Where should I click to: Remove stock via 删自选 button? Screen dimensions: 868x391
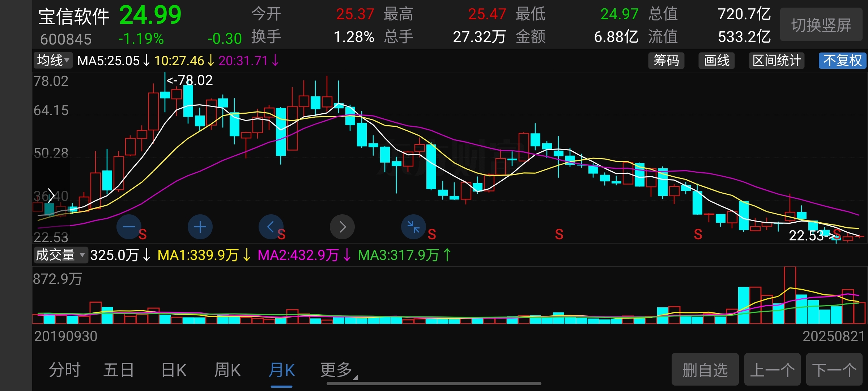coord(705,370)
